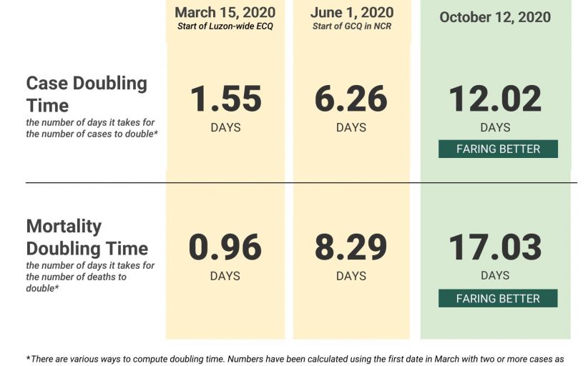Click the DAYS label beneath 8.29
This screenshot has height=366, width=588.
(351, 276)
